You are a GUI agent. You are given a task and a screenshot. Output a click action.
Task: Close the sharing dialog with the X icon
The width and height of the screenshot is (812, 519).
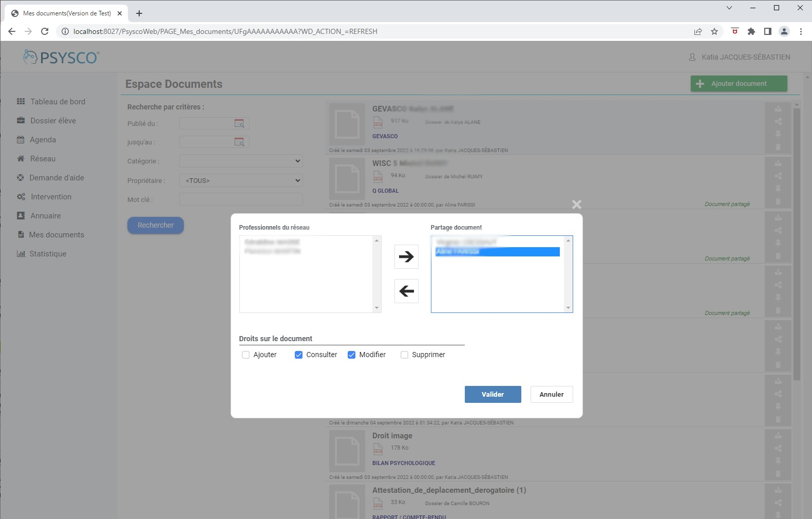[576, 205]
